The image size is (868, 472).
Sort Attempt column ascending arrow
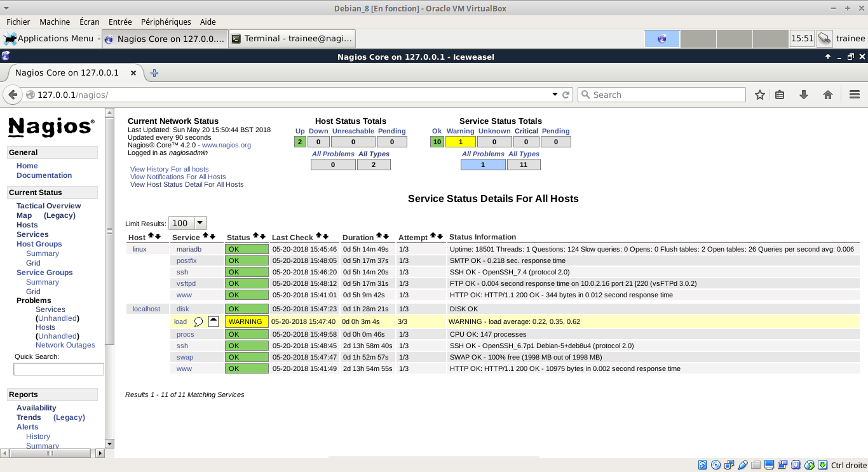click(x=433, y=236)
